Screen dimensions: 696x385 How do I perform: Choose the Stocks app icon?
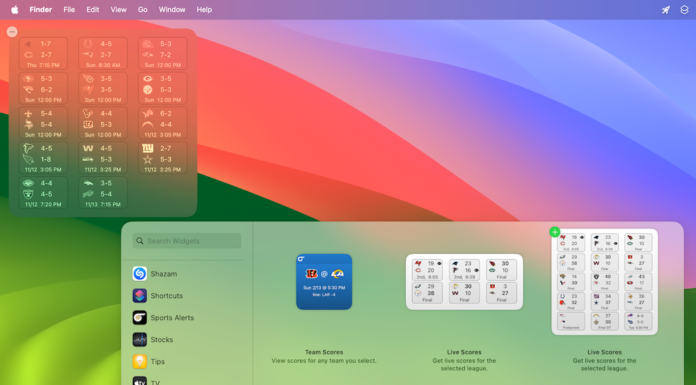139,340
